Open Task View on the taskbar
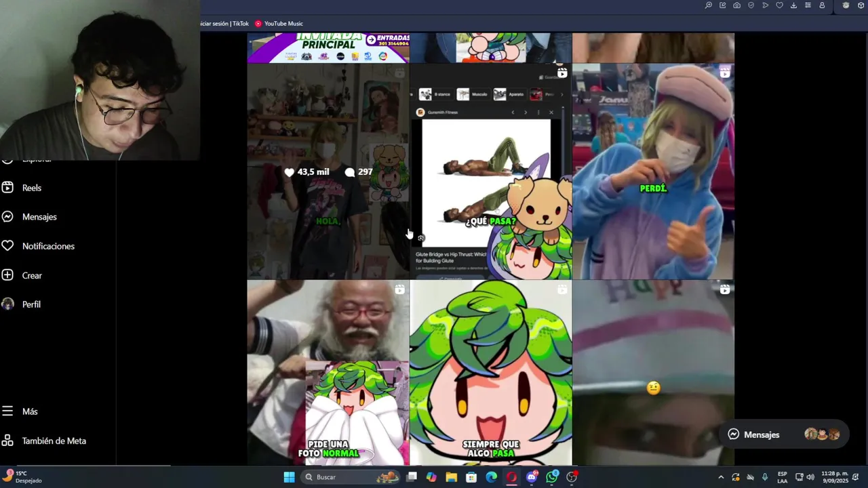Image resolution: width=868 pixels, height=488 pixels. pos(412,477)
